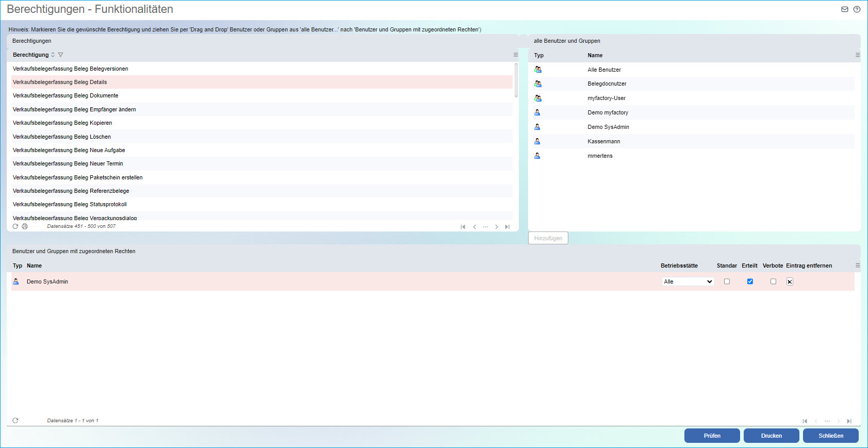The image size is (868, 448).
Task: Click the filter icon beside Berechtigung header
Action: 61,55
